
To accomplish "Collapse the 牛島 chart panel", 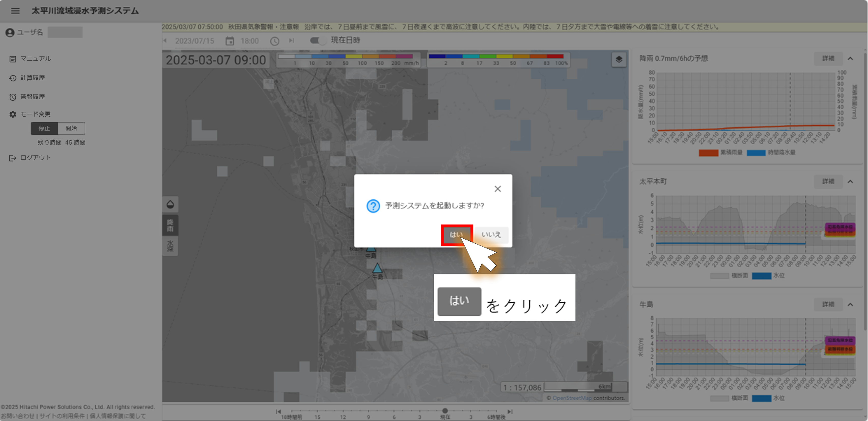I will coord(850,304).
